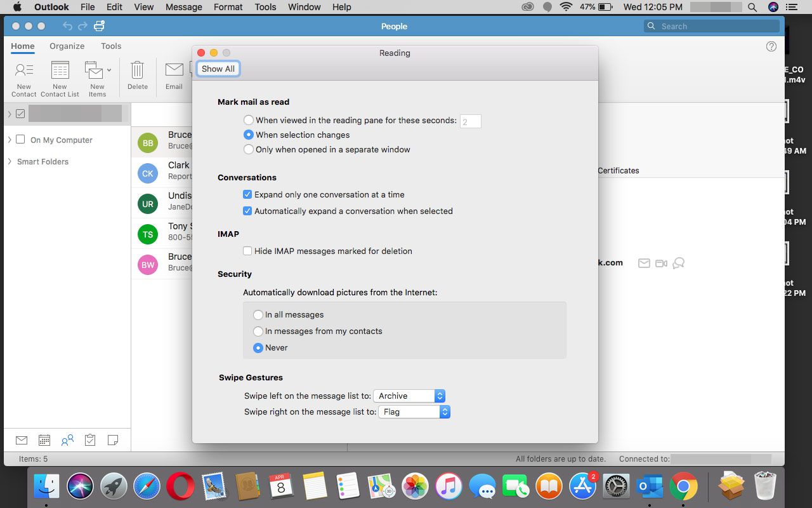The height and width of the screenshot is (508, 812).
Task: Switch to Mail view at sidebar bottom
Action: pos(22,440)
